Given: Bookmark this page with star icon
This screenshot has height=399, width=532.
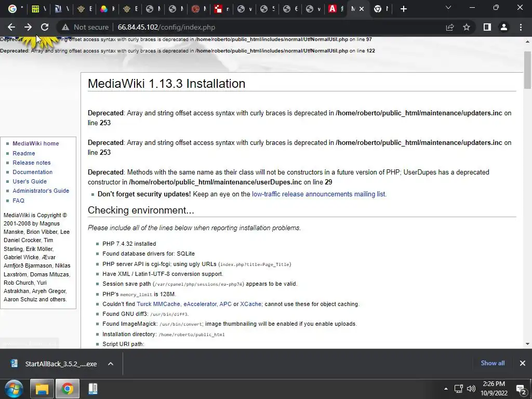Looking at the screenshot, I should [467, 27].
